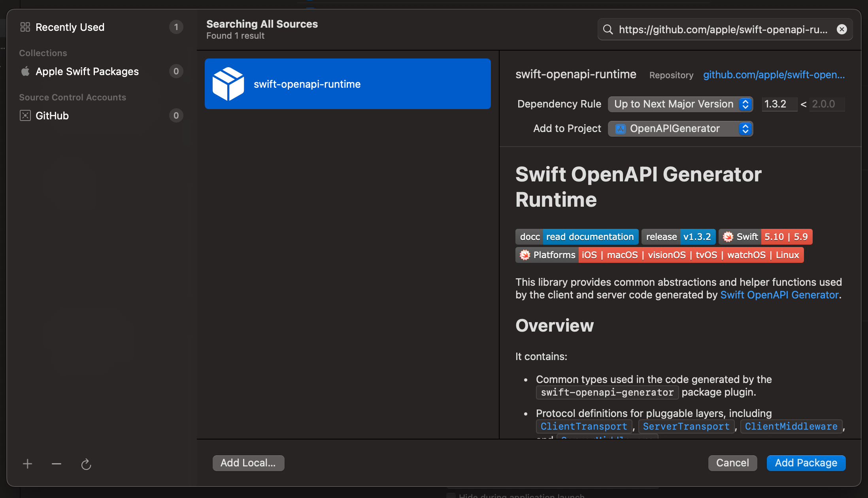Click the magnifying glass search icon
Image resolution: width=868 pixels, height=498 pixels.
point(608,29)
